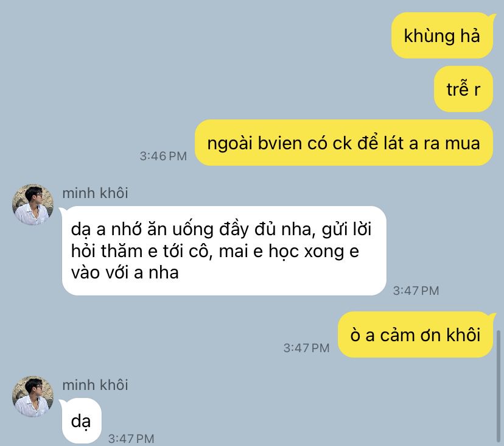Open the sender name 'minh khôi' above the long message
This screenshot has height=446, width=504.
point(95,193)
